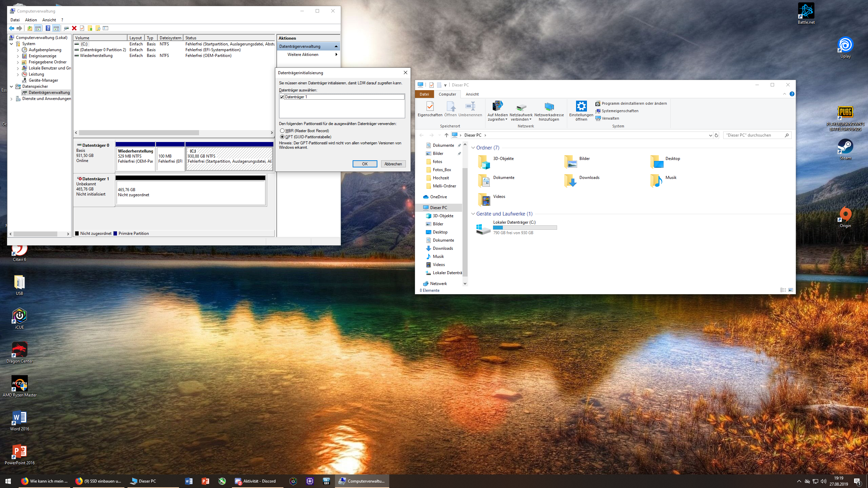Click the back arrow in Computerverwaltung toolbar

[12, 28]
